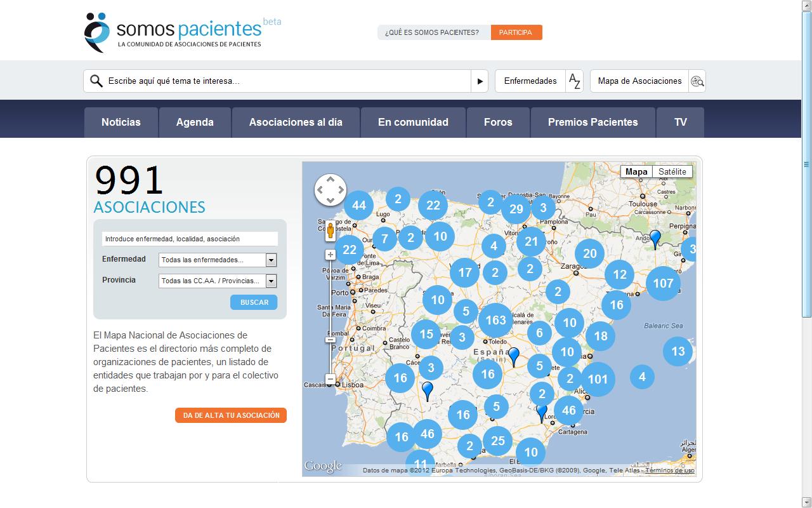
Task: Open the Provincia dropdown
Action: (x=218, y=281)
